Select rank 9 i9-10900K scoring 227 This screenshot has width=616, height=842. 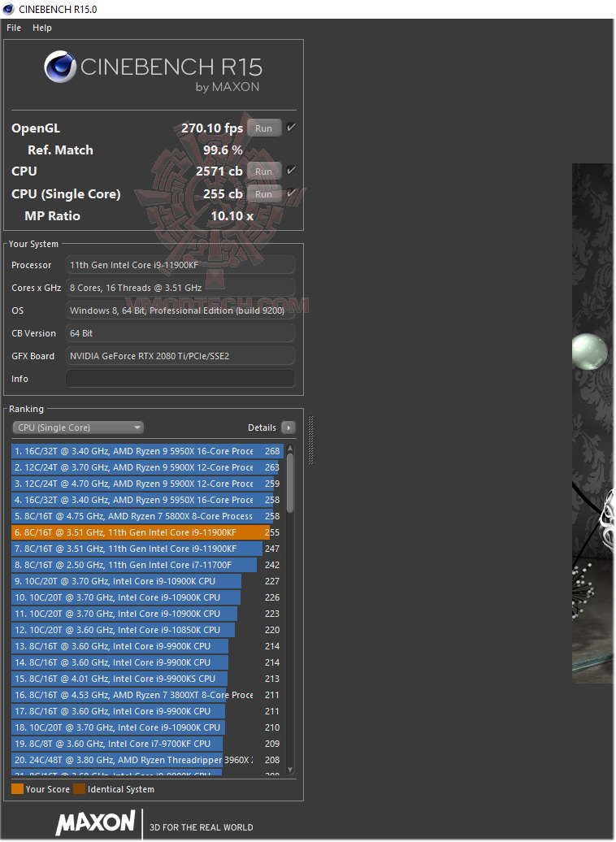[148, 581]
